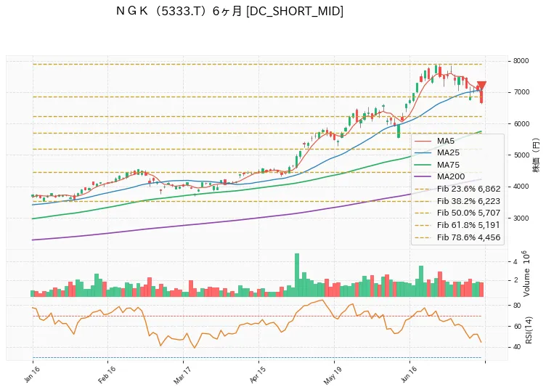Click the Mar 17 date axis label
This screenshot has height=392, width=546.
(182, 375)
